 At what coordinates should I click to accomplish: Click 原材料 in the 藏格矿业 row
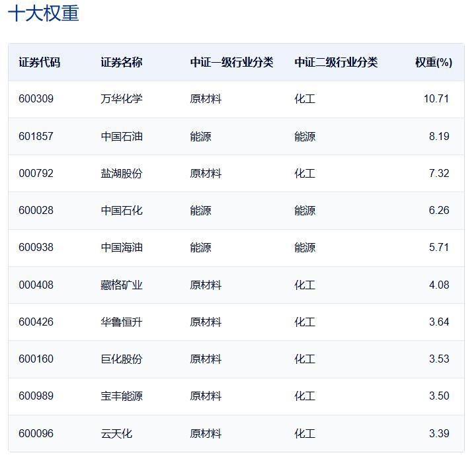[206, 285]
